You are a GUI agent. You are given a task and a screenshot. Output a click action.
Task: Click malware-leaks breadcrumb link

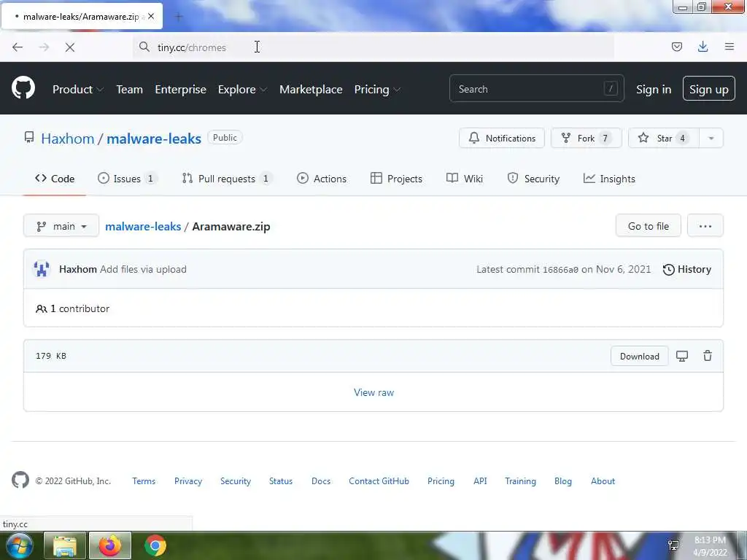click(x=143, y=226)
